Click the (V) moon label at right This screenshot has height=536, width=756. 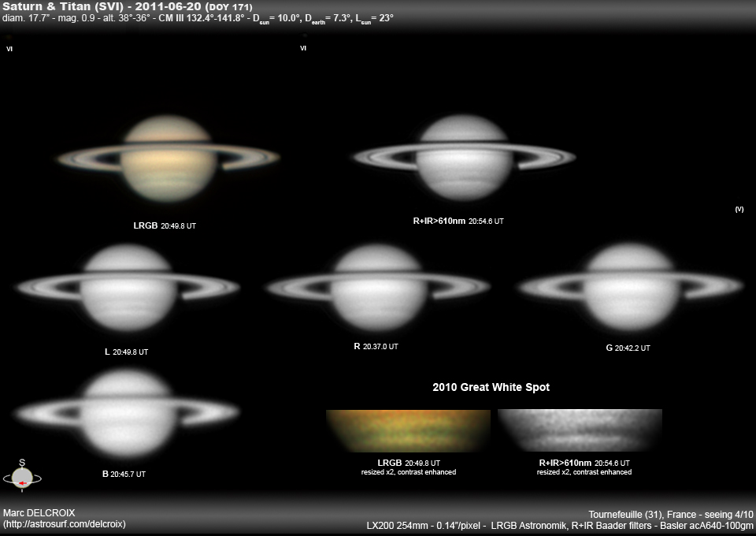[739, 210]
